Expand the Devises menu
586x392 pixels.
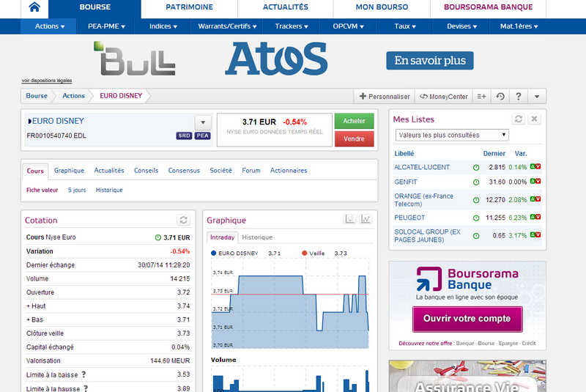coord(461,26)
